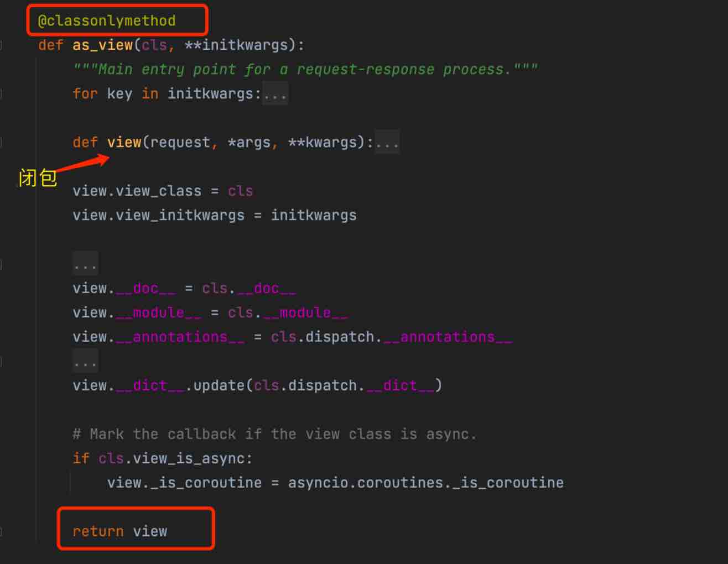Screen dimensions: 728x564
Task: Click 'initkwargs' in the for key loop
Action: pos(210,94)
